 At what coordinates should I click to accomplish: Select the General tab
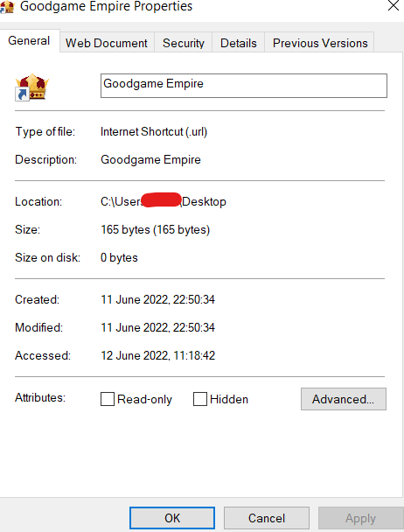[x=29, y=41]
